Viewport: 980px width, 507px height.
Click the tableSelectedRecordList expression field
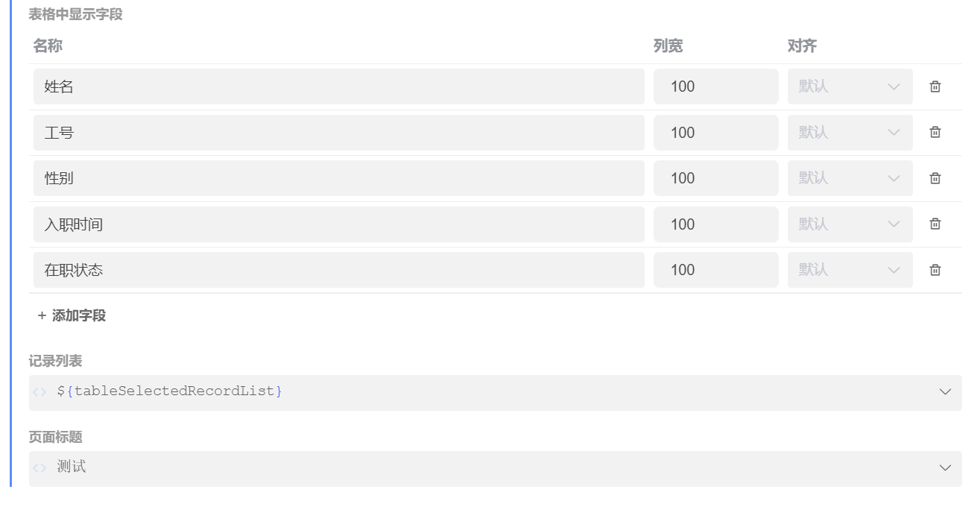click(x=447, y=391)
